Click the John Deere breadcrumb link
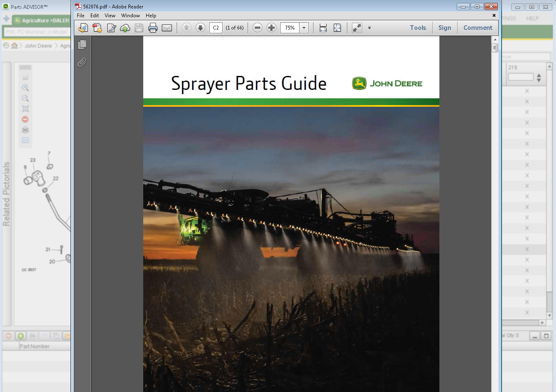 [x=38, y=46]
